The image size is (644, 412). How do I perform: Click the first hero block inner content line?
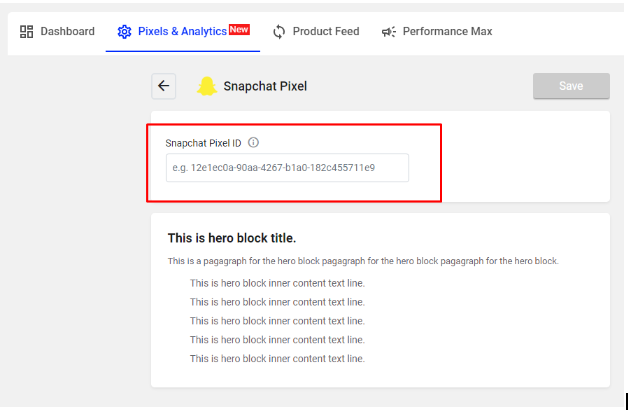coord(277,283)
